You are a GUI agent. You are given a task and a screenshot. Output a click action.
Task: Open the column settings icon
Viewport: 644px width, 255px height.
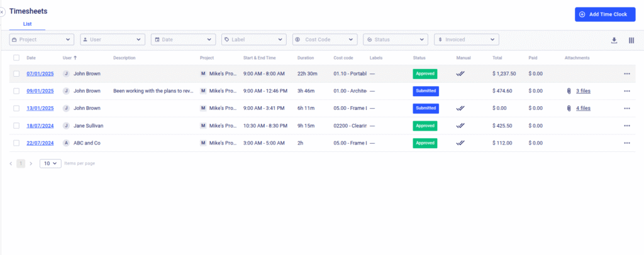click(x=631, y=40)
